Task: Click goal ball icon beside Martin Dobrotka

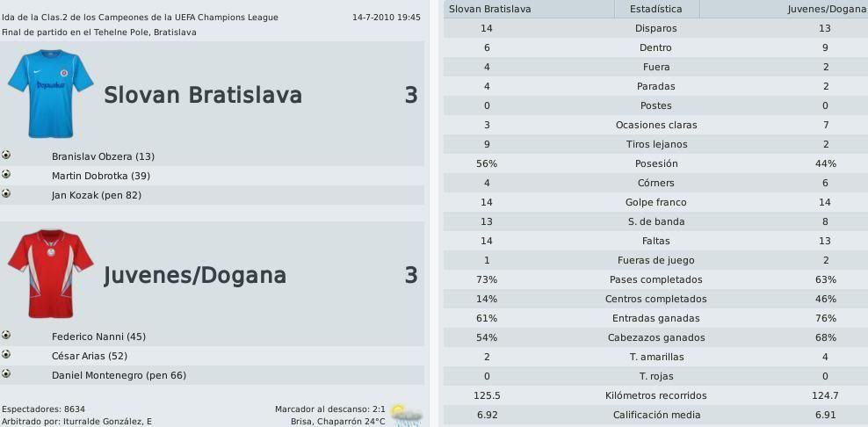Action: tap(6, 174)
